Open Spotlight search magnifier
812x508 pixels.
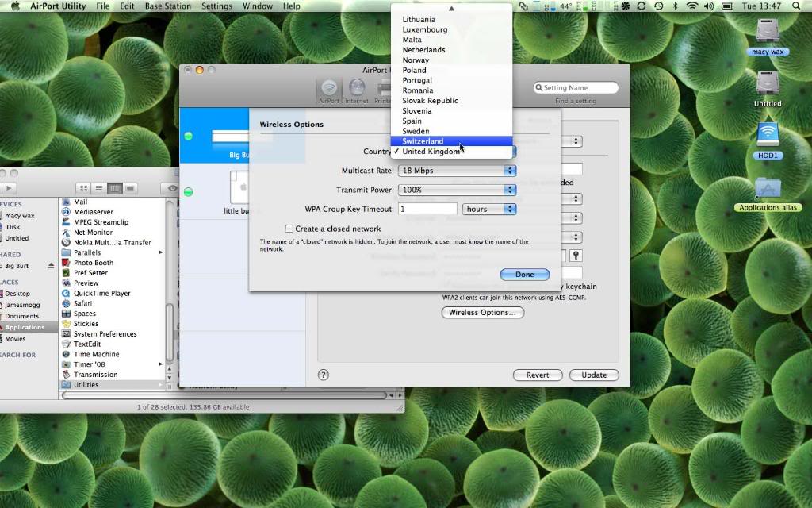[796, 6]
